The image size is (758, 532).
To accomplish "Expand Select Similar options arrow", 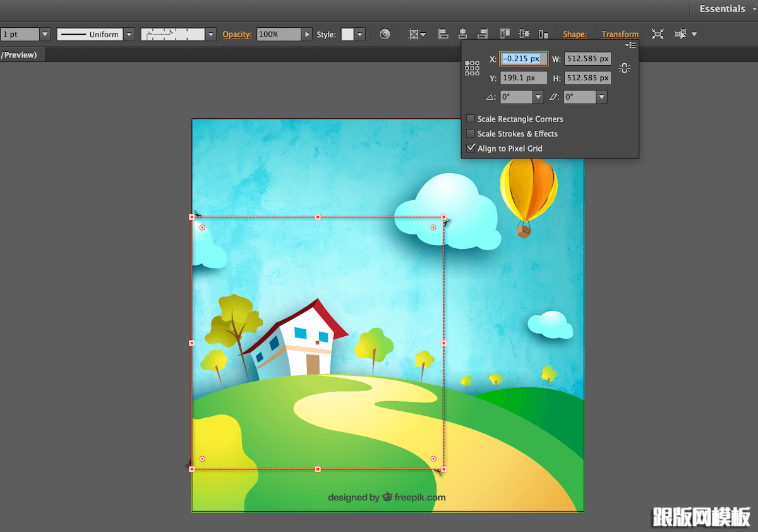I will coord(695,34).
